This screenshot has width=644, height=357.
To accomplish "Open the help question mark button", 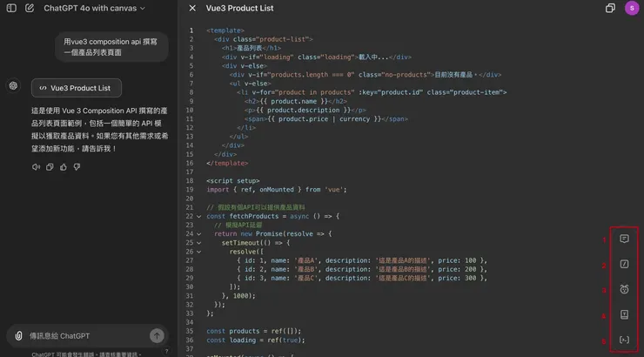I will click(166, 351).
